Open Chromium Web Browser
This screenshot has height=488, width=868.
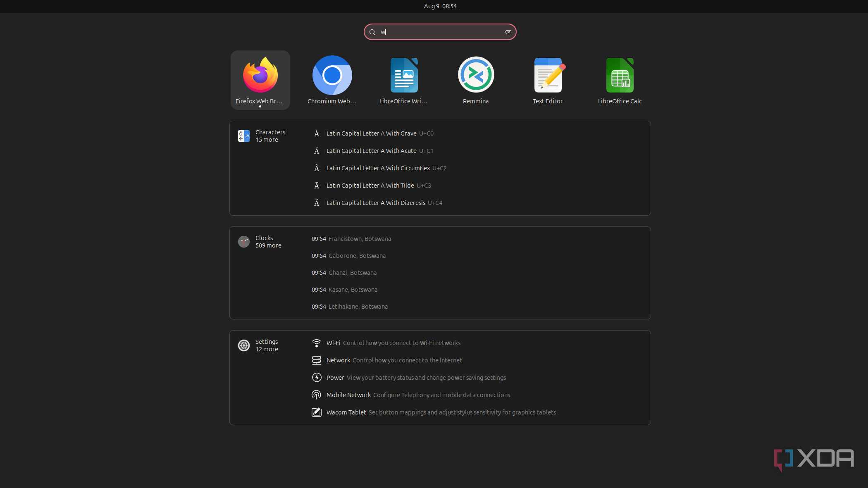[x=332, y=80]
